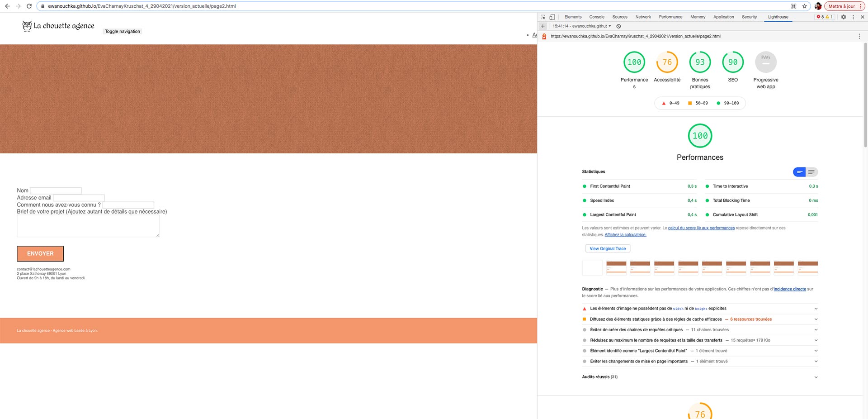Toggle the warning badge showing 1 warning
The image size is (868, 419).
point(829,17)
